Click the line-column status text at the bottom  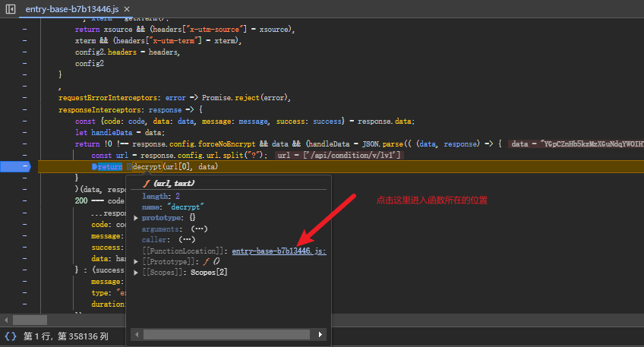click(x=66, y=336)
